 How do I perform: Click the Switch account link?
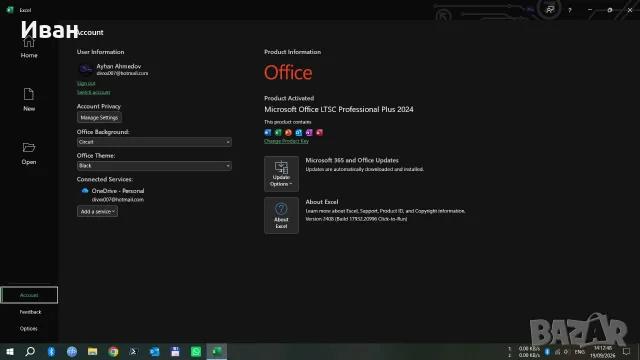[x=93, y=92]
